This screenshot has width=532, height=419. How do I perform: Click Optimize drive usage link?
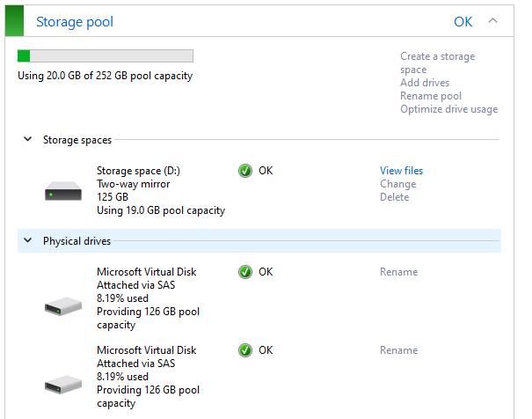click(x=448, y=109)
